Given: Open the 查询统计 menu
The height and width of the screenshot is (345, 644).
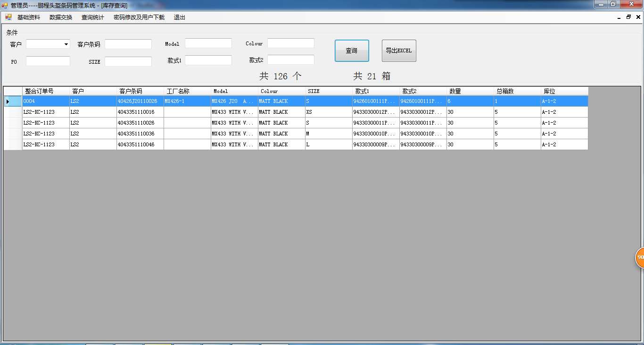Looking at the screenshot, I should point(93,17).
